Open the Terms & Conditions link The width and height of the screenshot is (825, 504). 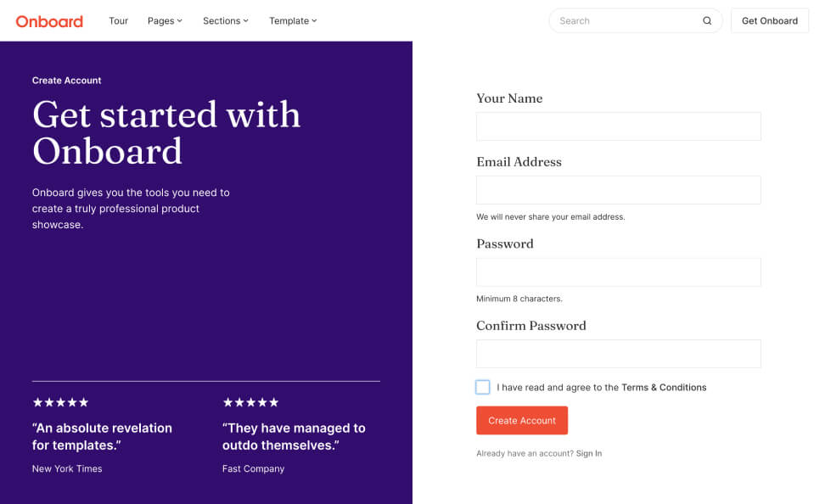point(664,388)
